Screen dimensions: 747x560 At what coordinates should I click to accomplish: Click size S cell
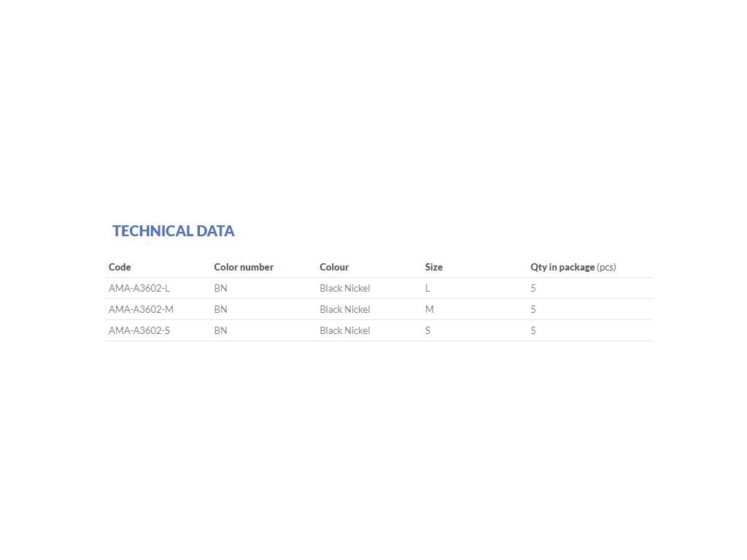click(427, 330)
